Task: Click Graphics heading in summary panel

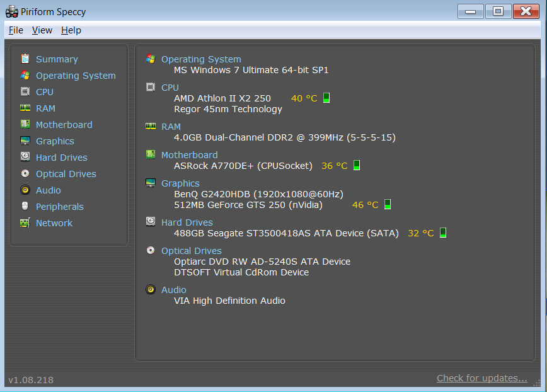Action: [180, 183]
